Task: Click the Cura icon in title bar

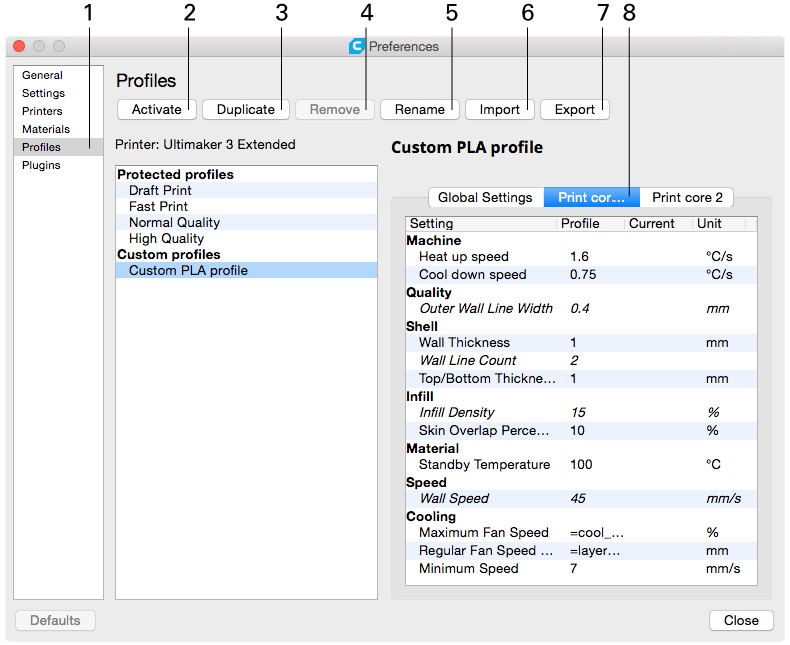Action: pos(357,46)
